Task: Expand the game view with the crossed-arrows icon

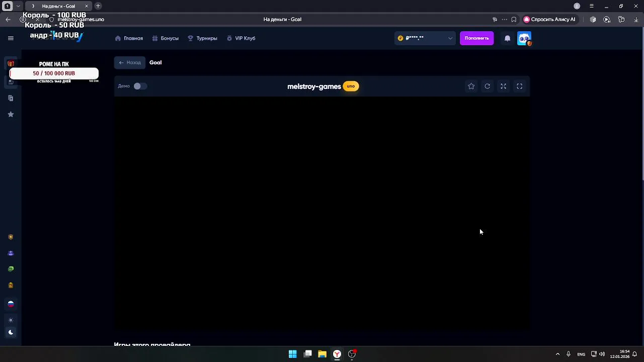Action: [503, 86]
